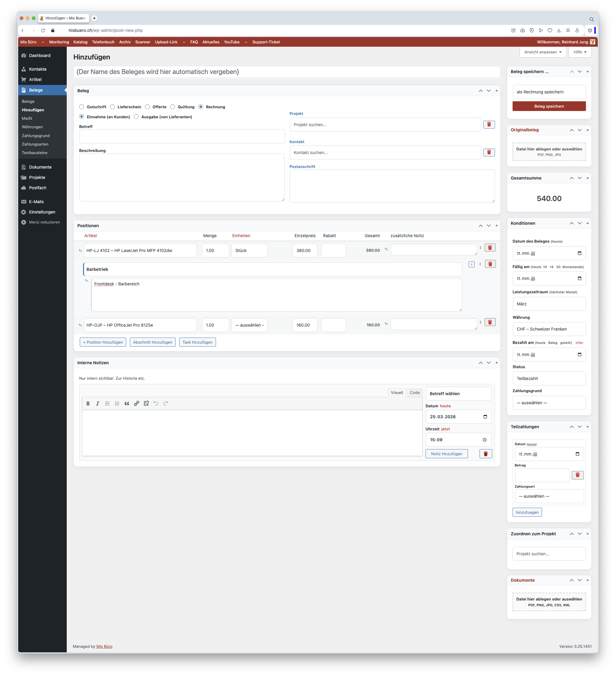Insert bulleted list in notes editor
The width and height of the screenshot is (616, 676).
pos(107,403)
